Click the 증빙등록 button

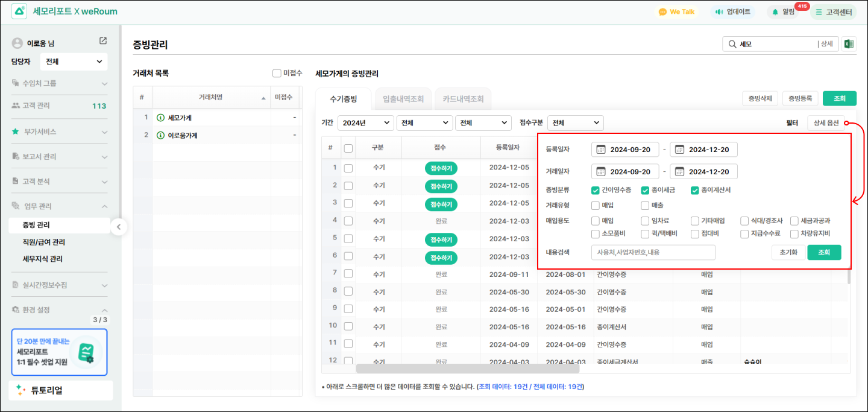[800, 98]
